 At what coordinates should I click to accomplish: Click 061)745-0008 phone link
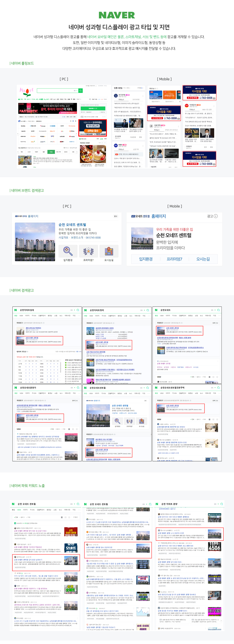[93, 238]
